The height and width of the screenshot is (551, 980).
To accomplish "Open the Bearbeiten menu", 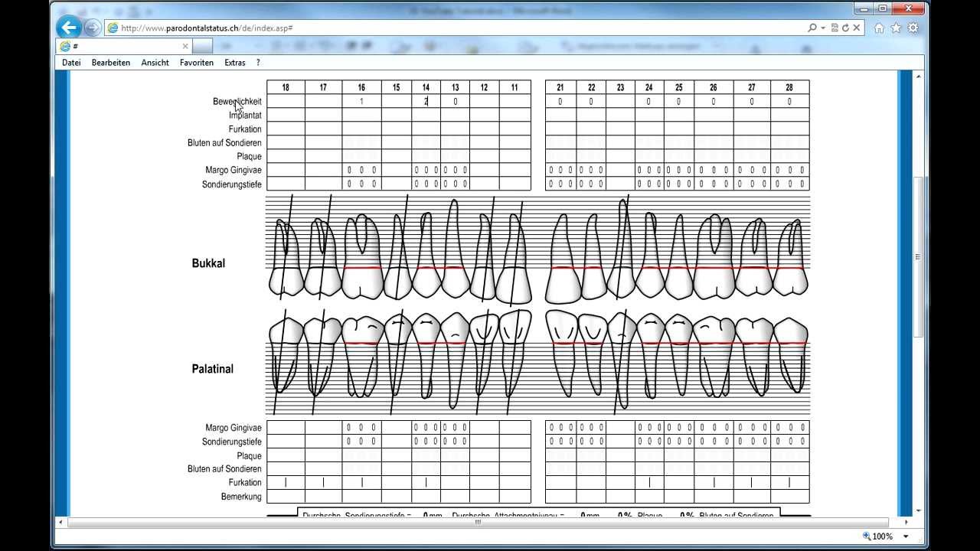I will 111,63.
